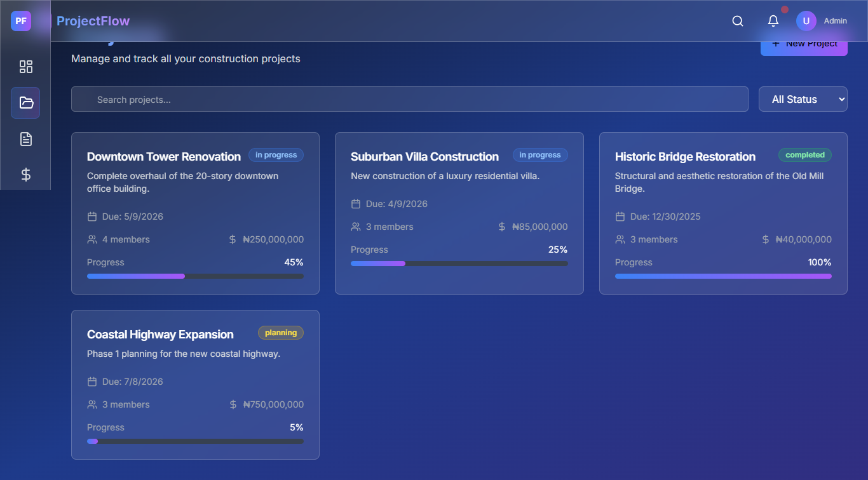The height and width of the screenshot is (480, 868).
Task: Open the finance dollar icon in sidebar
Action: (25, 175)
